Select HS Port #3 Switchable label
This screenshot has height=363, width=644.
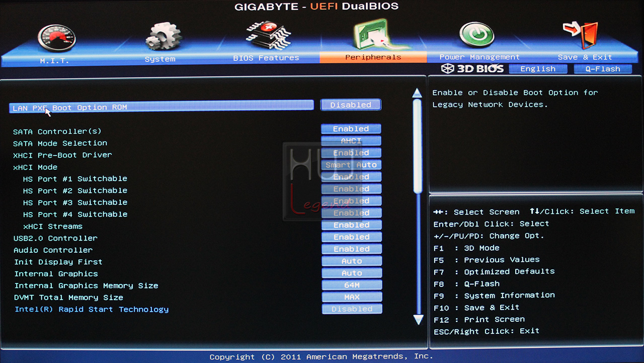tap(75, 202)
